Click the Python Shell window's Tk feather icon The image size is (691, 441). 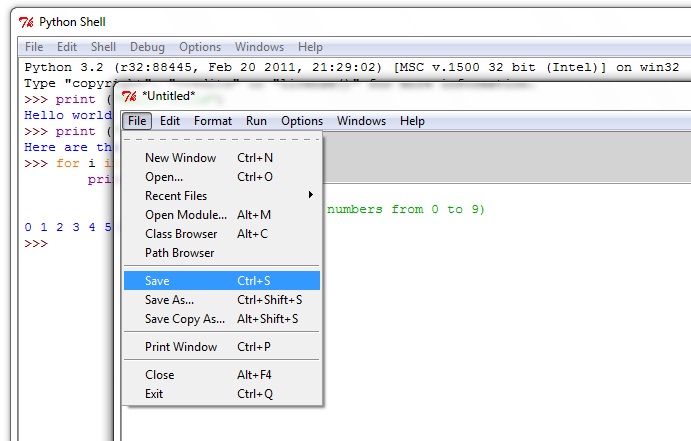[26, 22]
